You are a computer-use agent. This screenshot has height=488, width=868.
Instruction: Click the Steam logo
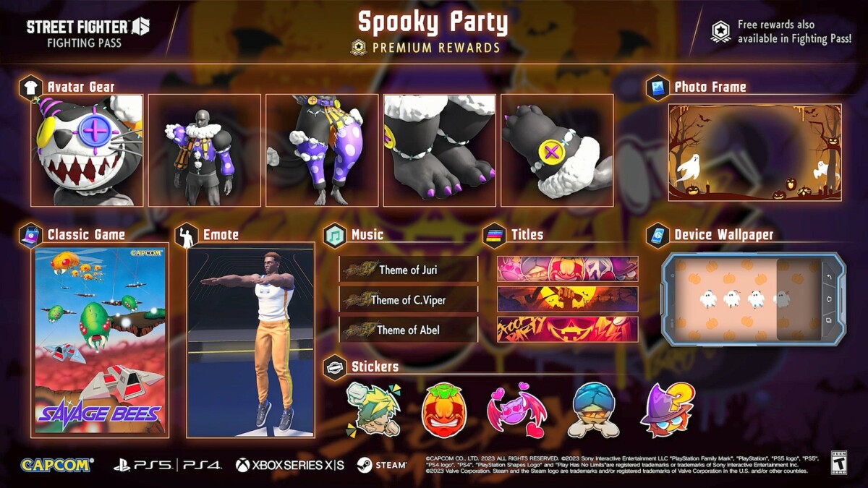pos(381,465)
